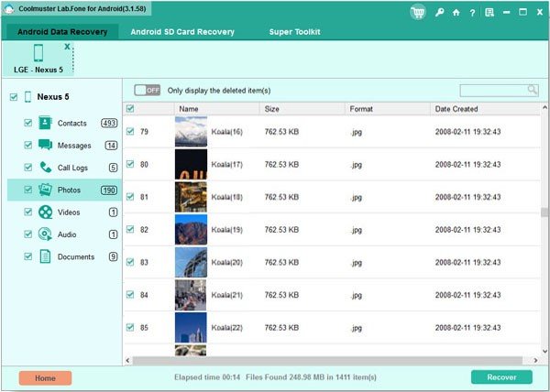Open the Koala(21) street thumbnail

coord(191,295)
